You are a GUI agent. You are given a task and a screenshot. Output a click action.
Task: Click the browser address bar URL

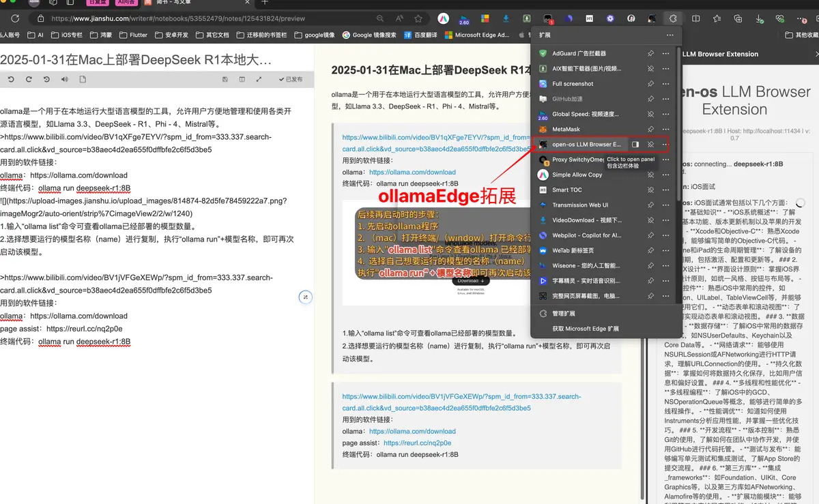coord(178,18)
